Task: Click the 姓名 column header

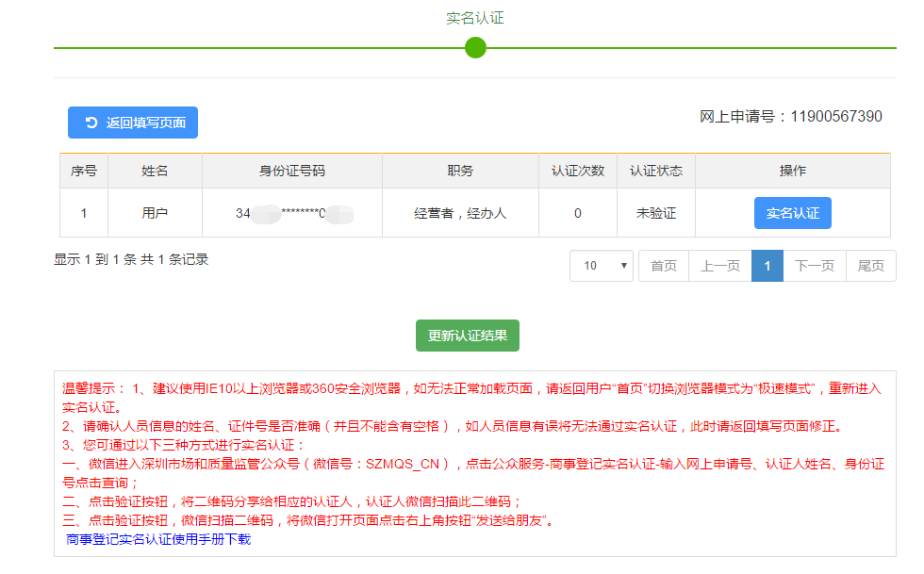Action: click(155, 171)
